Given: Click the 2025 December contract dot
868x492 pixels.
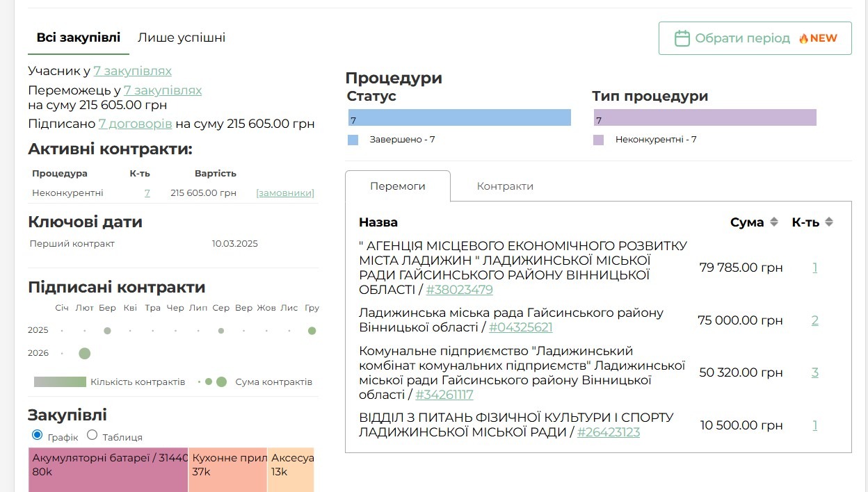Looking at the screenshot, I should (x=312, y=331).
